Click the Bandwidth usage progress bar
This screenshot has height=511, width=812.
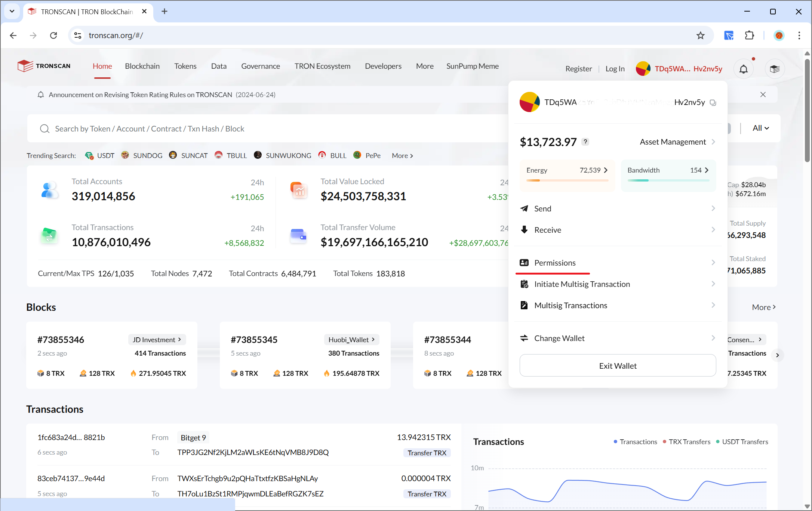pyautogui.click(x=668, y=181)
